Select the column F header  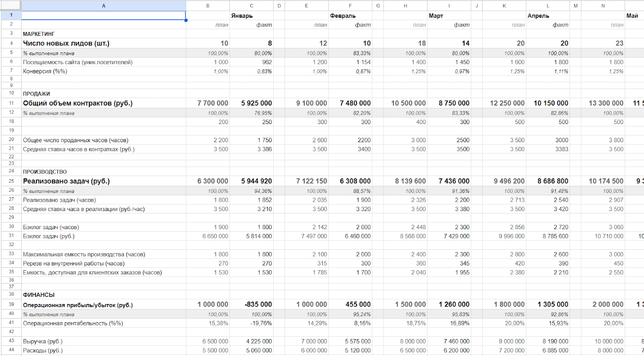click(x=350, y=6)
